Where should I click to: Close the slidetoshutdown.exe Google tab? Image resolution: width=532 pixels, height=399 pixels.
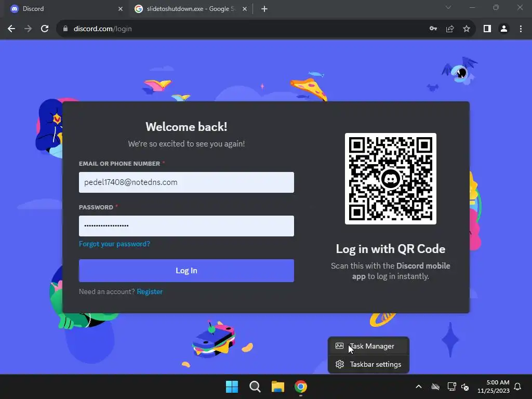(x=245, y=9)
